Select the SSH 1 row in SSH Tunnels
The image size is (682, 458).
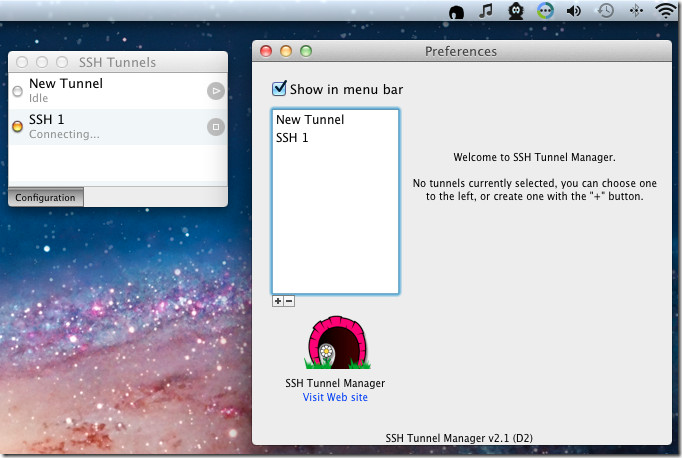tap(118, 127)
